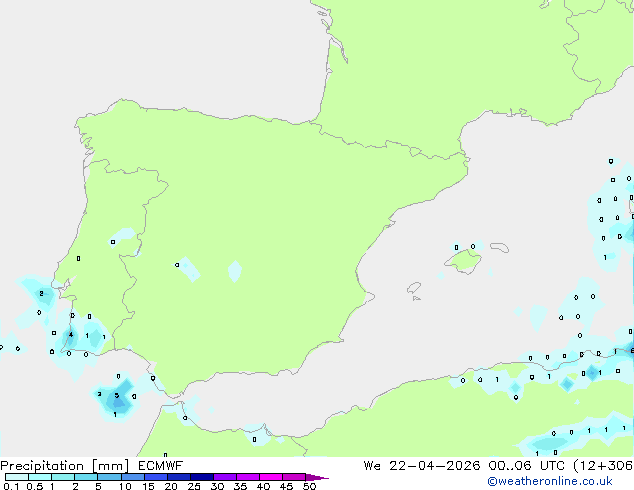Click the 0.1–0.5 mm legend color swatch

point(17,477)
